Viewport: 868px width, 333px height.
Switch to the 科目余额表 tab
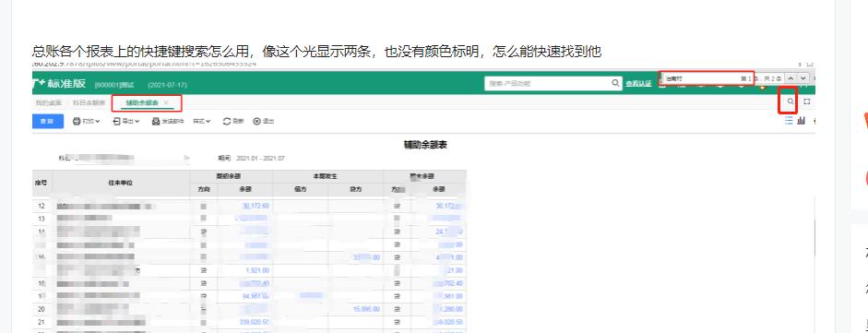pos(89,103)
